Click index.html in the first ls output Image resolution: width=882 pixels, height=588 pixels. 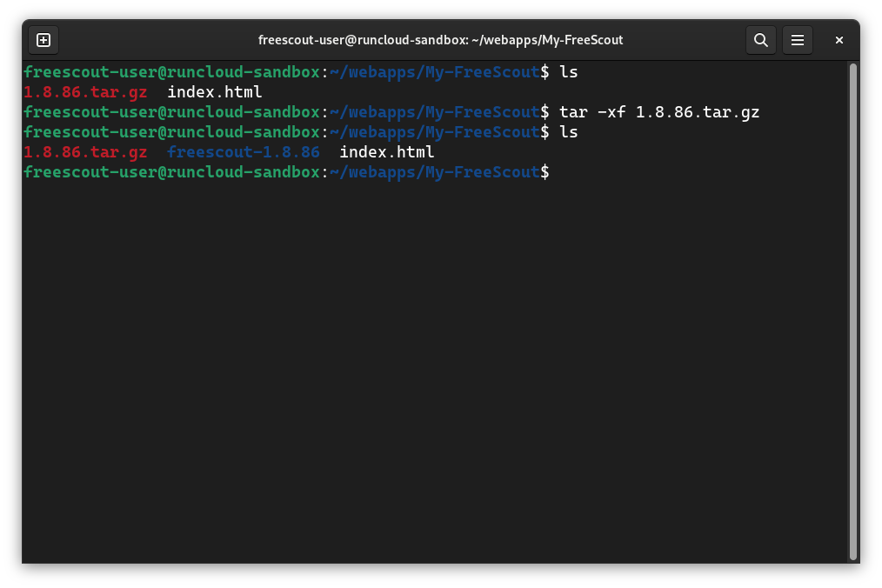[x=214, y=91]
